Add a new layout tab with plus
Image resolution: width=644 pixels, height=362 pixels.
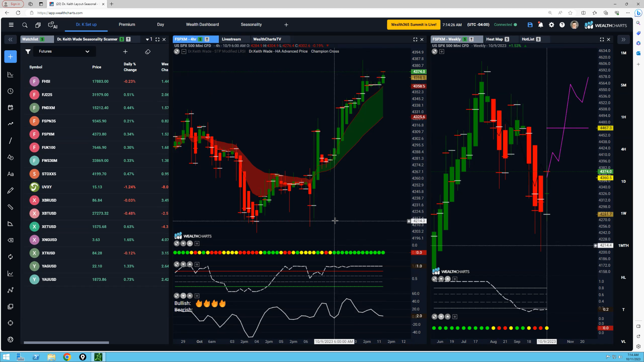[286, 25]
